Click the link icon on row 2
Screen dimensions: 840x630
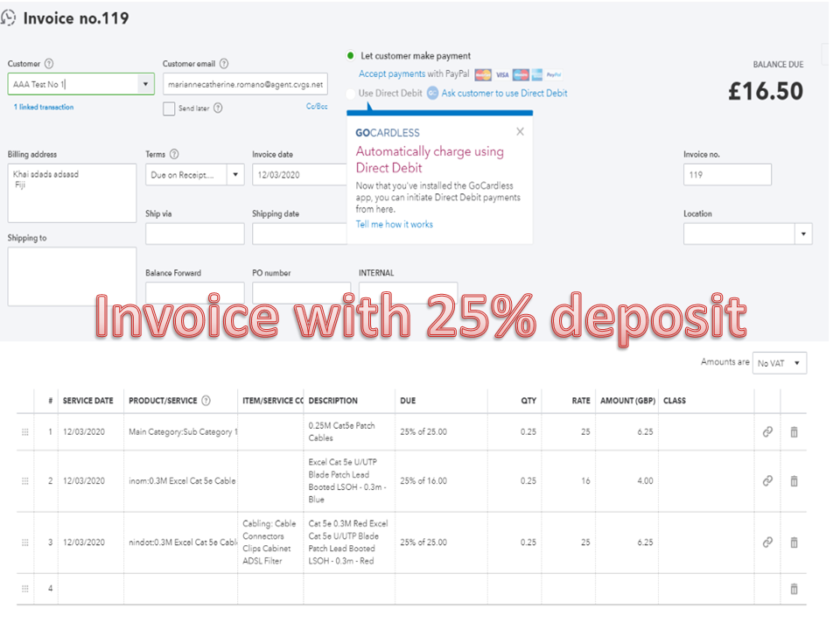[767, 481]
